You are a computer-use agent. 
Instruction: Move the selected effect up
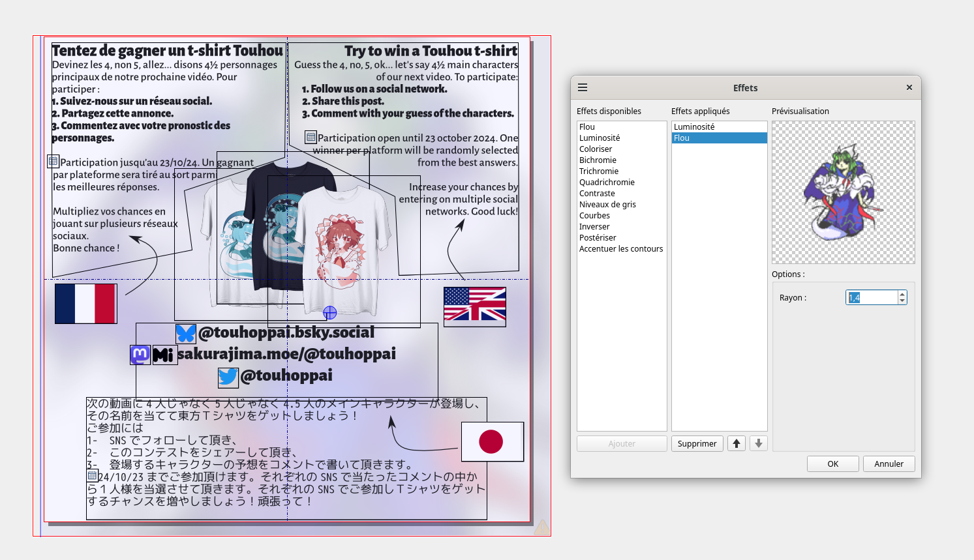coord(737,443)
